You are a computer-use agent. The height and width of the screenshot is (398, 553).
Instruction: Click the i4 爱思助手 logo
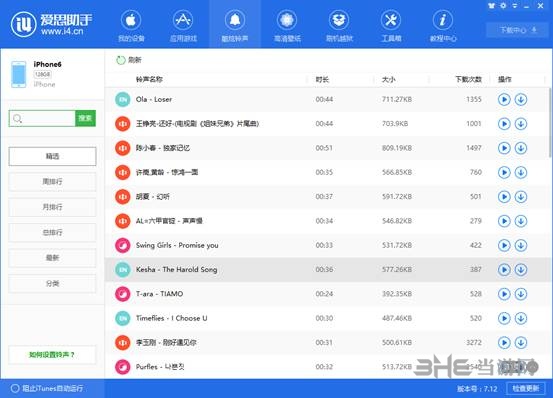[x=51, y=24]
